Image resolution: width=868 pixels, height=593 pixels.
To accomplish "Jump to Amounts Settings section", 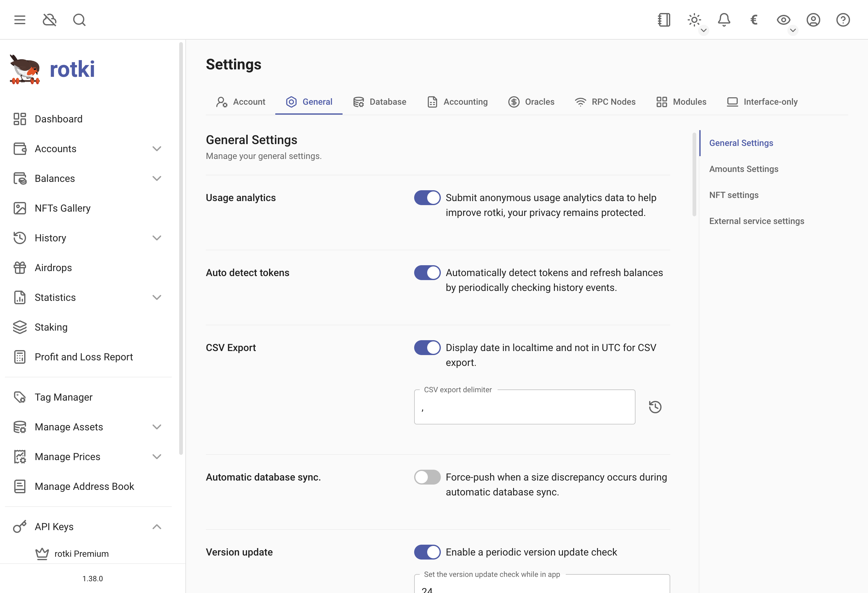I will 744,169.
